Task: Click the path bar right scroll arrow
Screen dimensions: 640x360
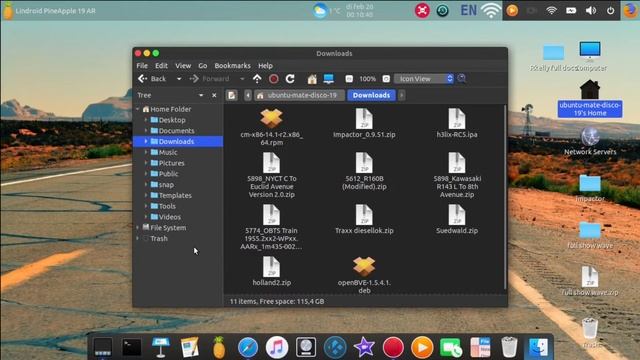Action: (x=402, y=95)
